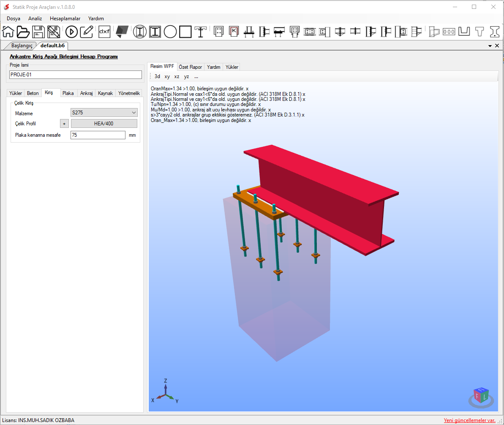
Task: Choose the square section icon
Action: [x=185, y=32]
